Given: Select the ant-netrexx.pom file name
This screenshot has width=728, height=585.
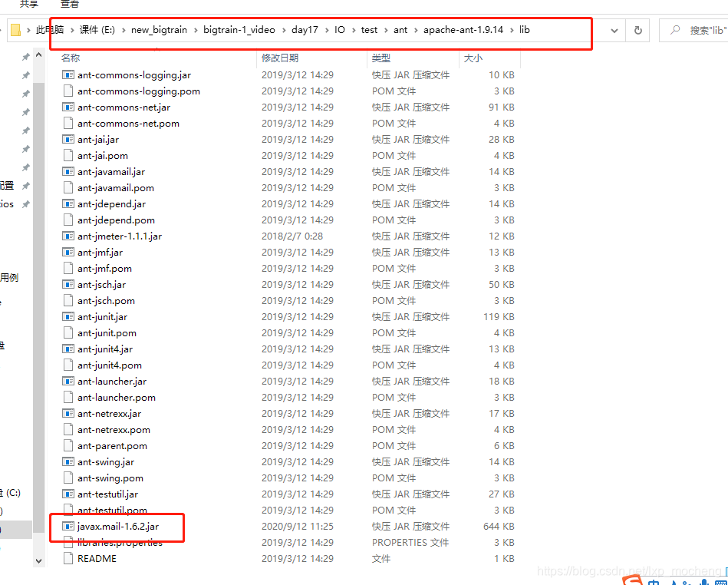Looking at the screenshot, I should click(114, 430).
